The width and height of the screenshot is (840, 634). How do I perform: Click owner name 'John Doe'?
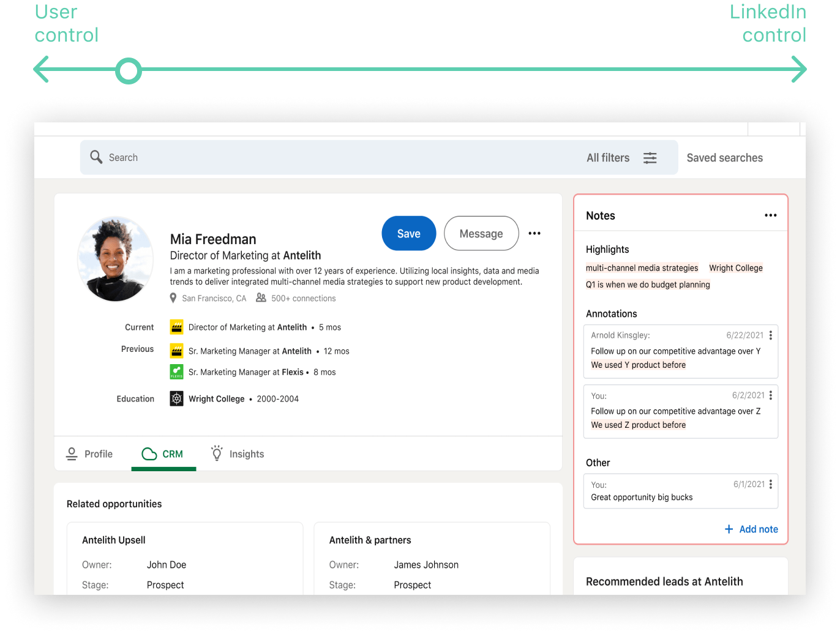(167, 565)
